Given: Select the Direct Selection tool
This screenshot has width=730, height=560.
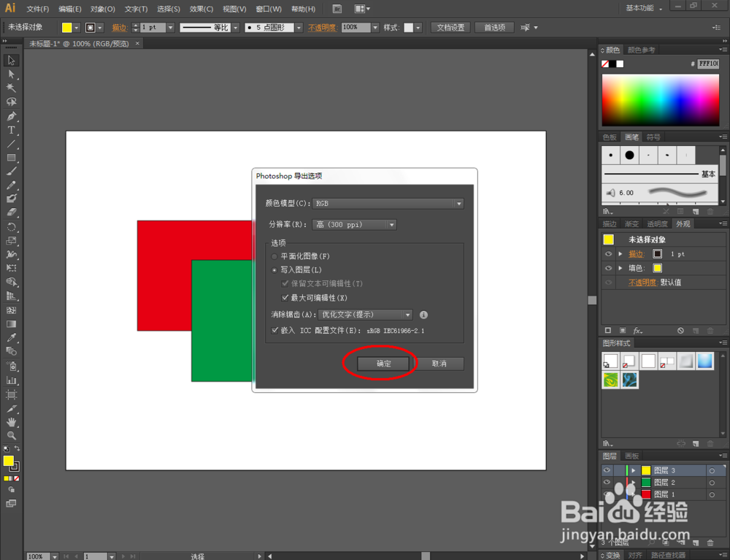Looking at the screenshot, I should tap(11, 74).
